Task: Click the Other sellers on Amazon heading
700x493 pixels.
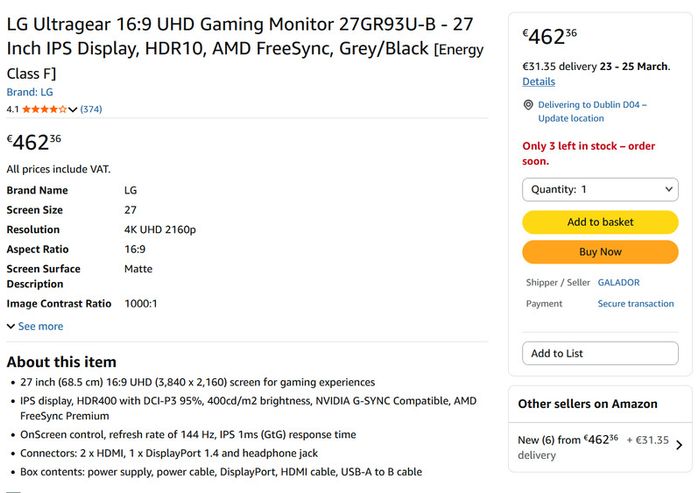Action: click(x=588, y=404)
